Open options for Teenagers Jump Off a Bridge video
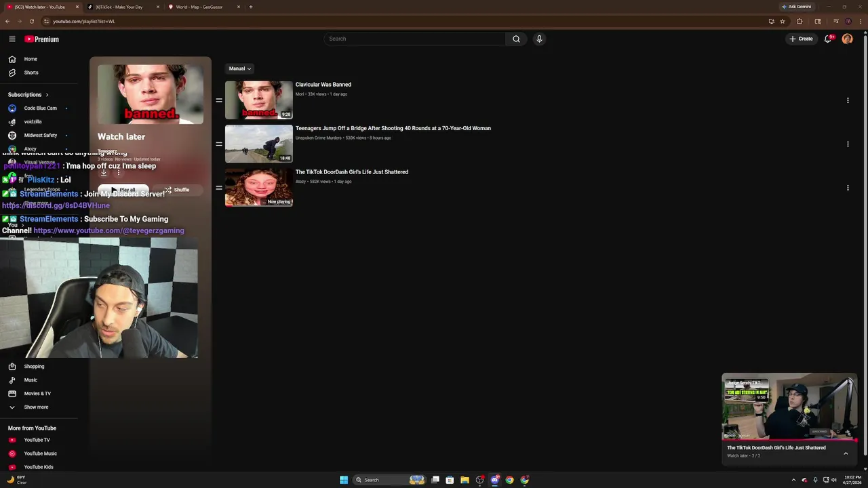The width and height of the screenshot is (868, 488). [848, 144]
